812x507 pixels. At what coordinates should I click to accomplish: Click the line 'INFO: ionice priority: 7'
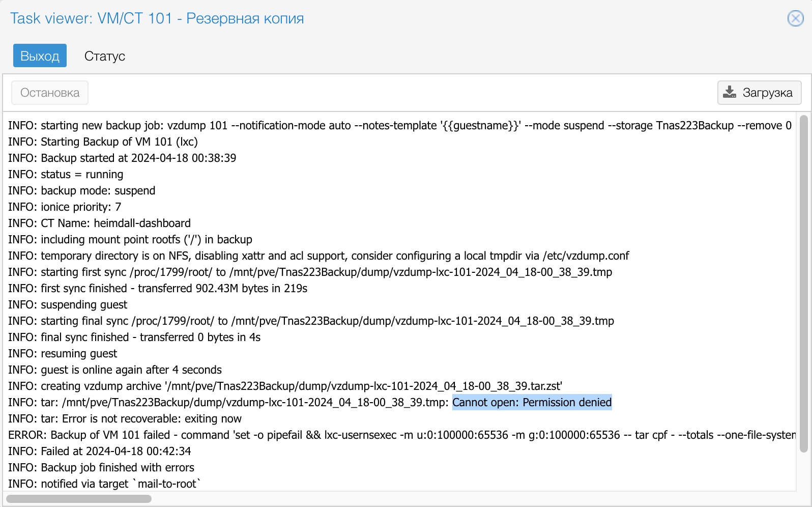[x=65, y=207]
